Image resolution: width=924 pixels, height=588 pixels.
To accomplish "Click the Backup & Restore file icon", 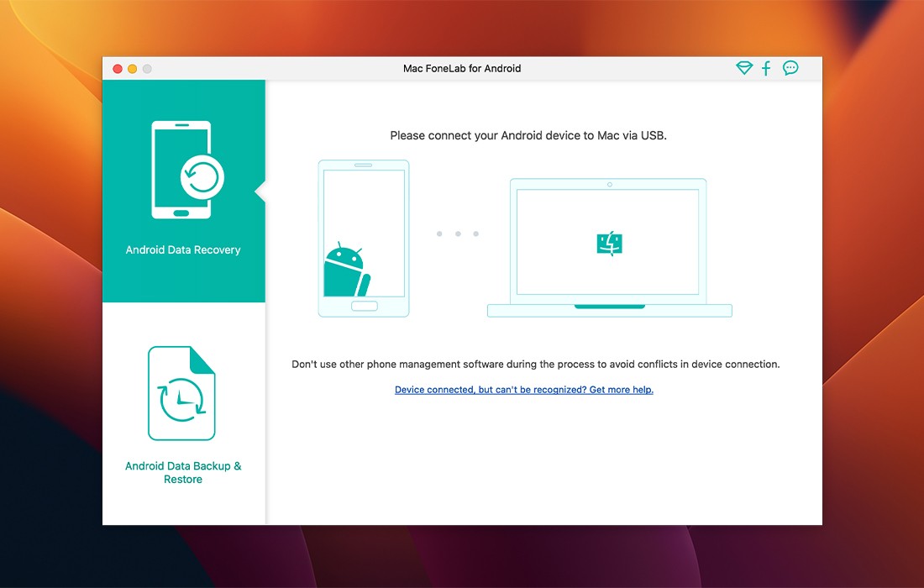I will (181, 394).
